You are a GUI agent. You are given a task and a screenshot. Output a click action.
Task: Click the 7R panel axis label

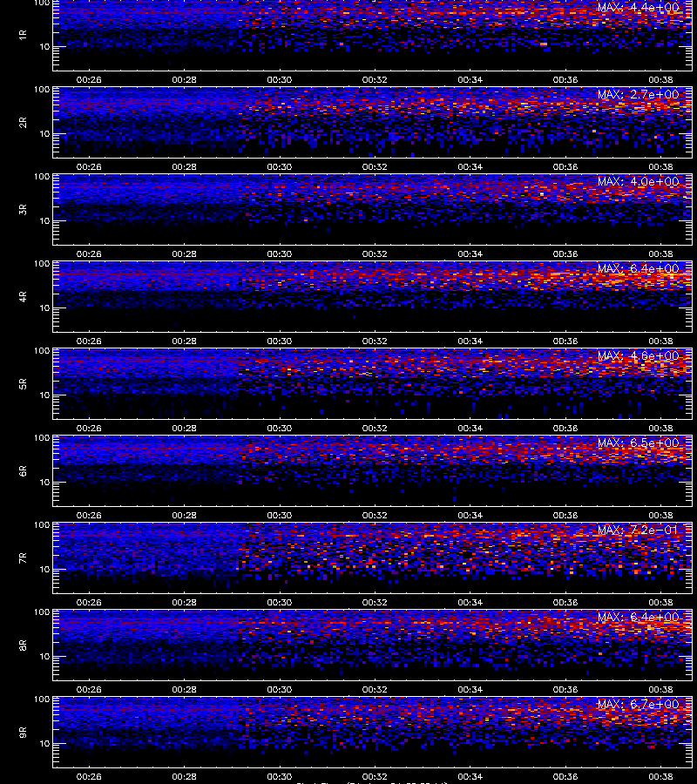[23, 558]
